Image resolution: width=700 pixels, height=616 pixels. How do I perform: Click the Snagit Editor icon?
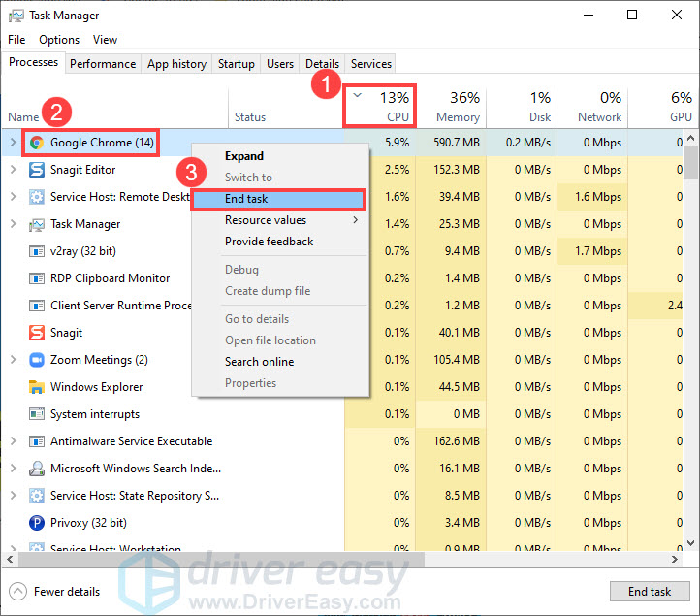(x=37, y=170)
